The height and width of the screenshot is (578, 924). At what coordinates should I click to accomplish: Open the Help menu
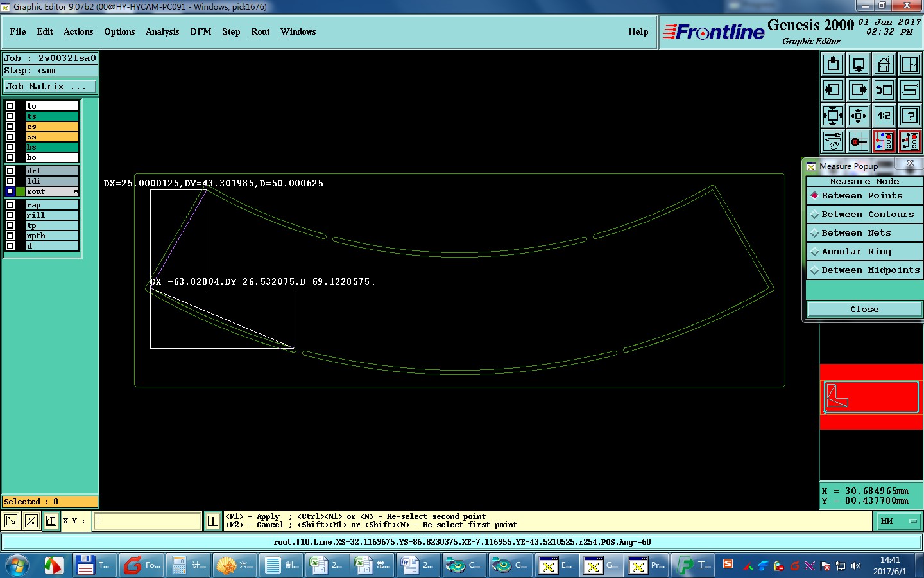[x=638, y=31]
